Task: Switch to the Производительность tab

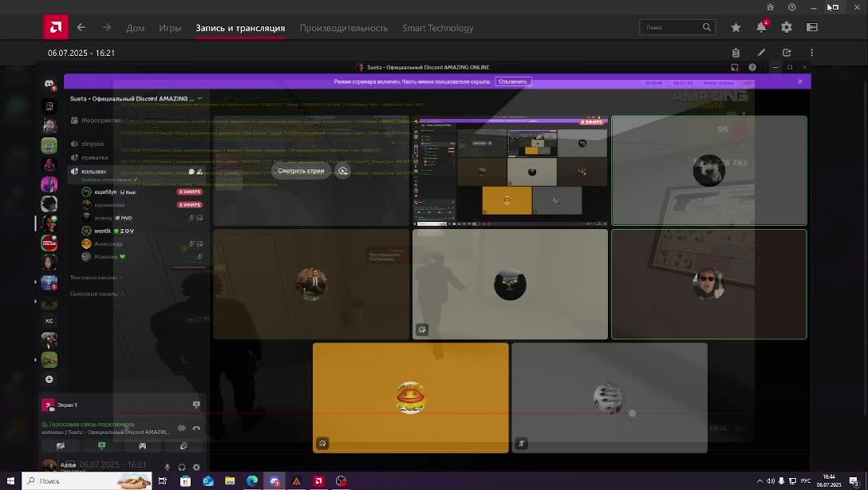Action: (x=344, y=28)
